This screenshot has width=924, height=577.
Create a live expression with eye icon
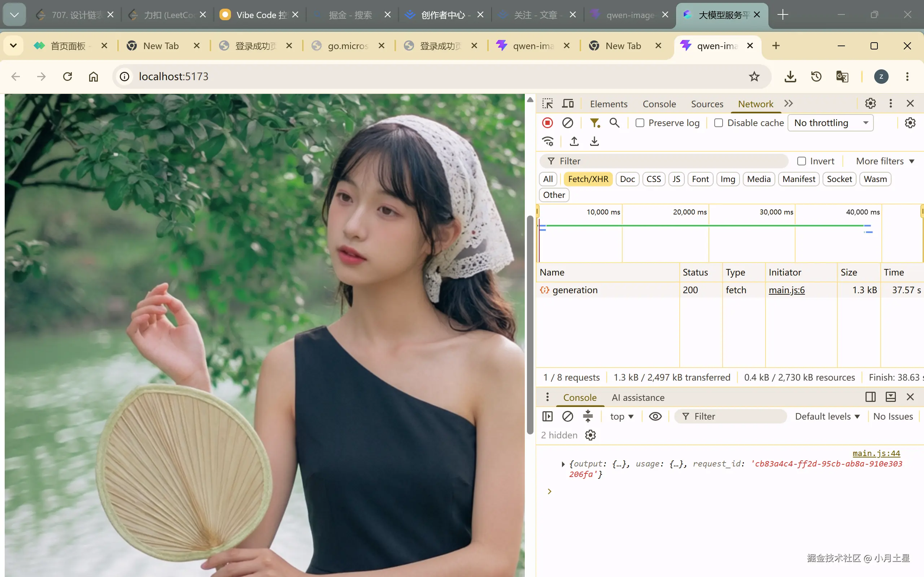tap(655, 416)
